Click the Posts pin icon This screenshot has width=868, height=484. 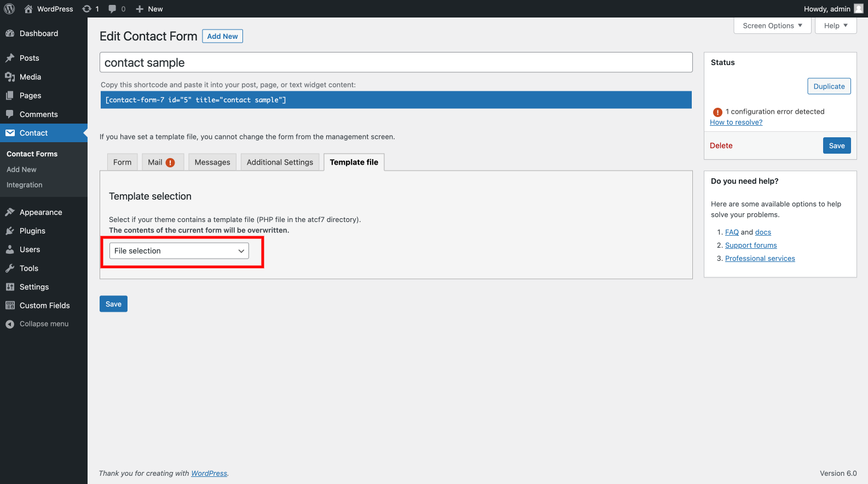coord(10,58)
